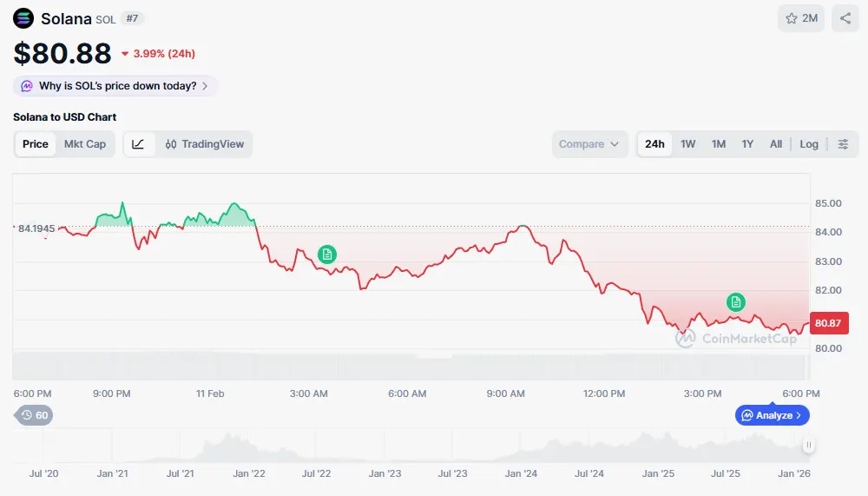Toggle Log scale on chart
The image size is (868, 496).
(x=809, y=144)
